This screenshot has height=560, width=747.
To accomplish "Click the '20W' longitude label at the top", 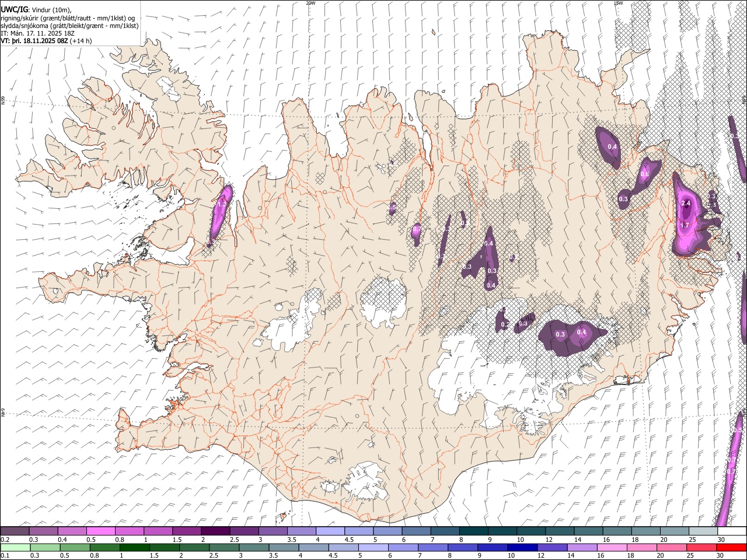I will click(x=310, y=3).
